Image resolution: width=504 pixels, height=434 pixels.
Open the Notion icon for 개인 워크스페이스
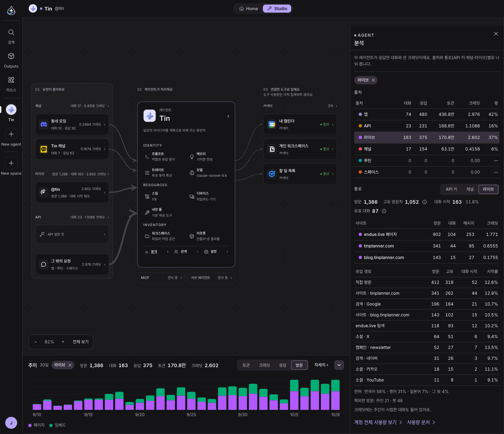point(272,149)
